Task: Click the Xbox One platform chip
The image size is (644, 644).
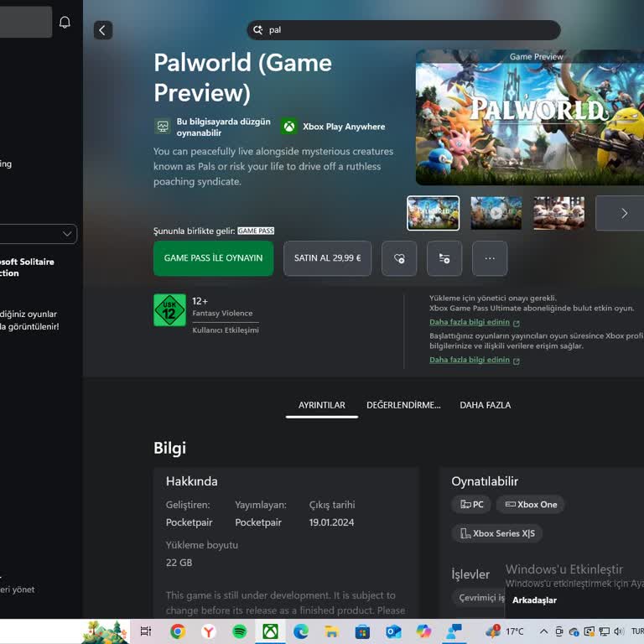Action: pyautogui.click(x=531, y=504)
